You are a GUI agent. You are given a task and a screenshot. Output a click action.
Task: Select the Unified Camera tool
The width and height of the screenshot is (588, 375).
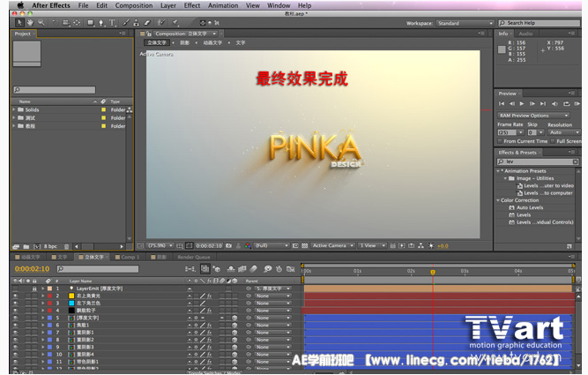click(x=65, y=23)
